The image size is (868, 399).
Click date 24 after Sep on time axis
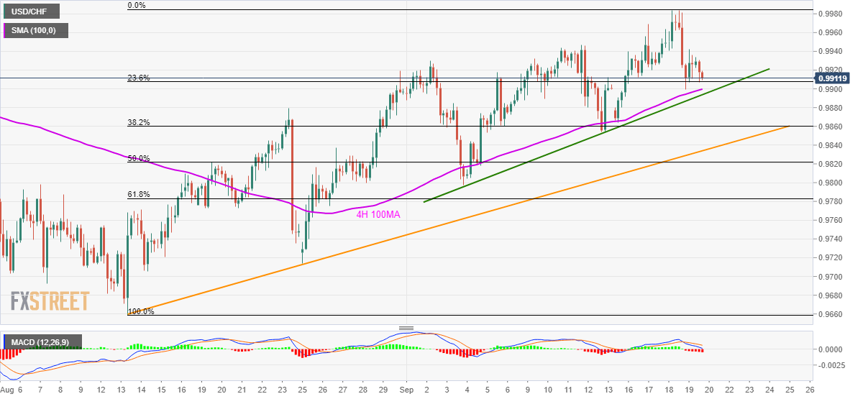point(769,389)
